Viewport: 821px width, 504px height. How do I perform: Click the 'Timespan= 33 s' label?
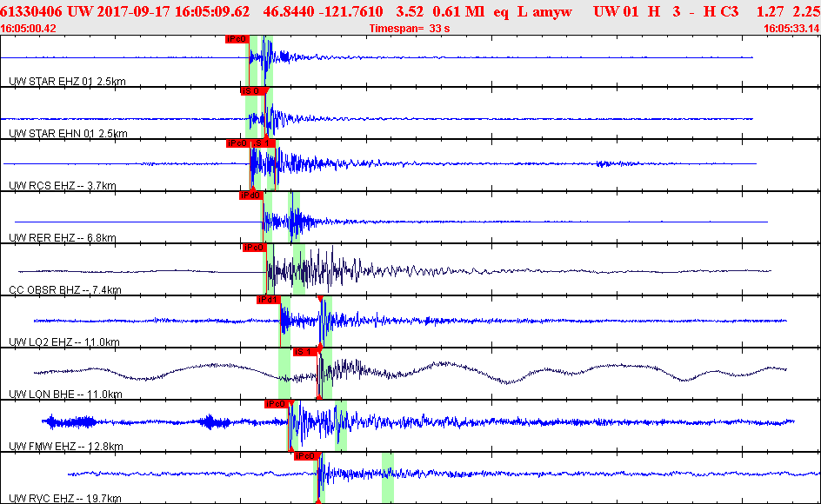click(x=410, y=29)
